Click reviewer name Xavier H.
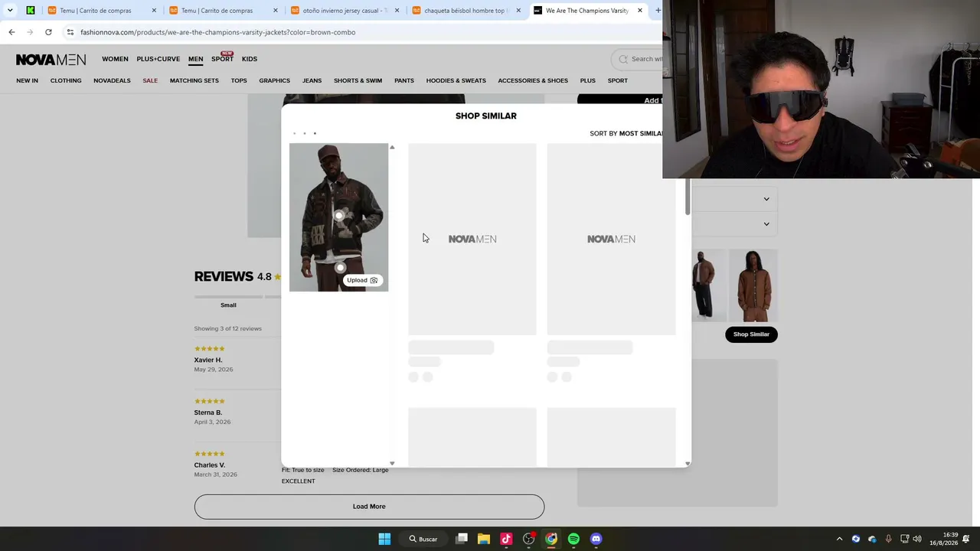 (x=208, y=360)
